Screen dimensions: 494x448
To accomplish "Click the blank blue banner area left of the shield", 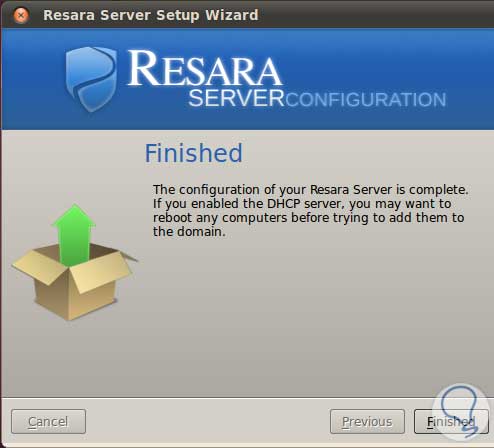I will click(x=32, y=79).
